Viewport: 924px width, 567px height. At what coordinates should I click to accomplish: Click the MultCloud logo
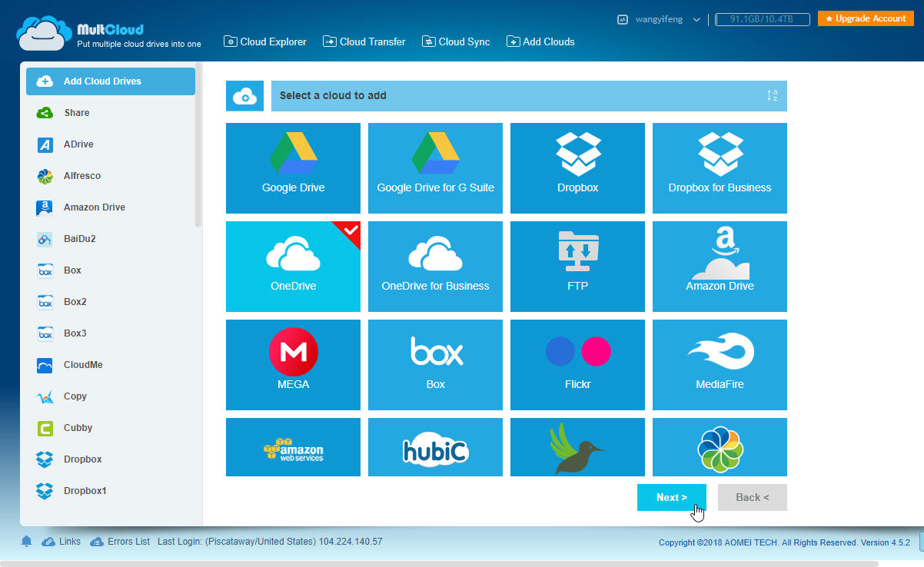(109, 35)
